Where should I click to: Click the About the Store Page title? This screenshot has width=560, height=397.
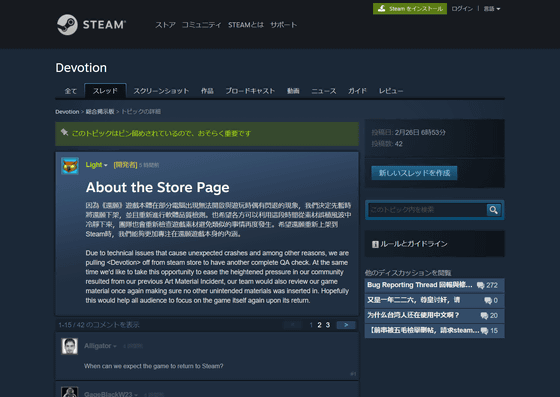158,187
